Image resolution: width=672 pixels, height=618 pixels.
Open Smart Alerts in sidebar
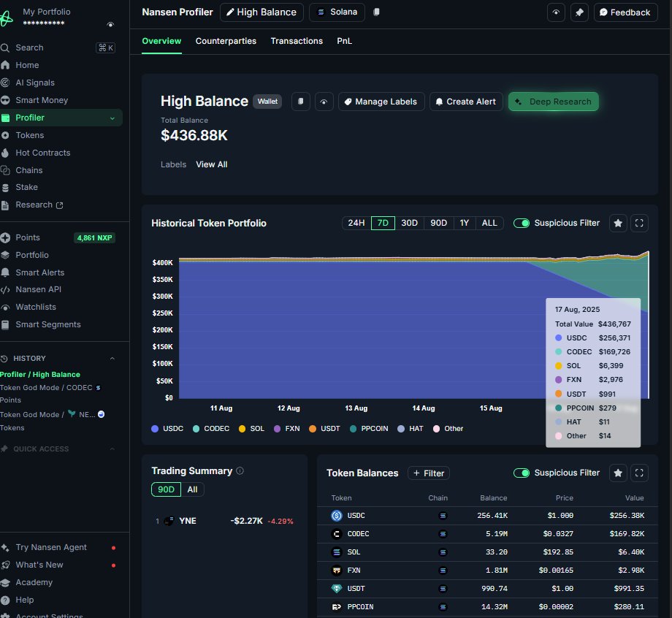click(x=40, y=272)
